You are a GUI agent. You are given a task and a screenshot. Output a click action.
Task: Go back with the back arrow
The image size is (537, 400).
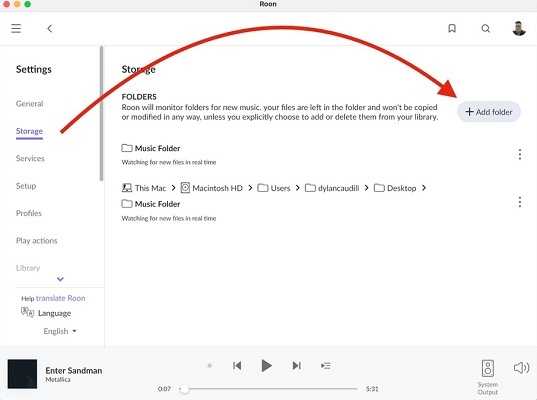pyautogui.click(x=50, y=28)
